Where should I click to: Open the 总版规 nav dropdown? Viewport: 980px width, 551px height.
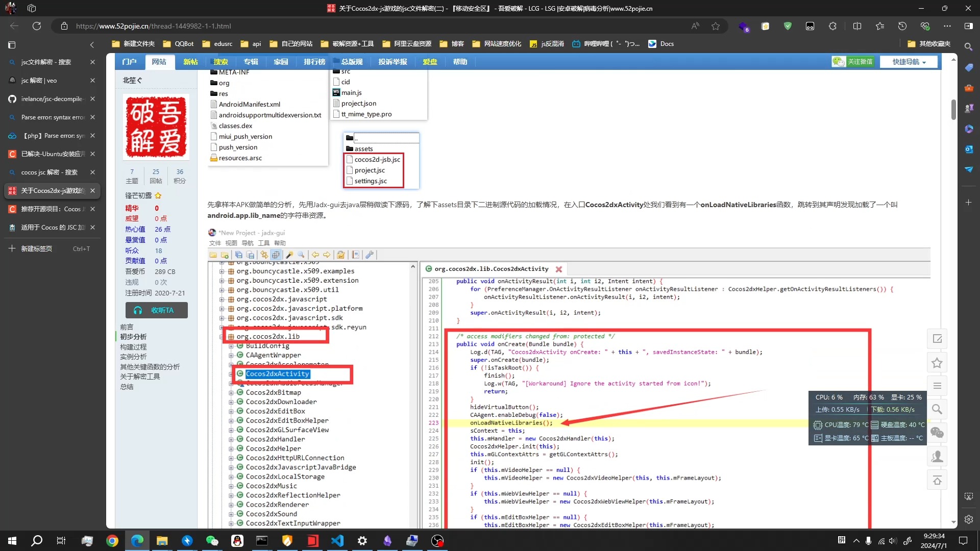352,62
